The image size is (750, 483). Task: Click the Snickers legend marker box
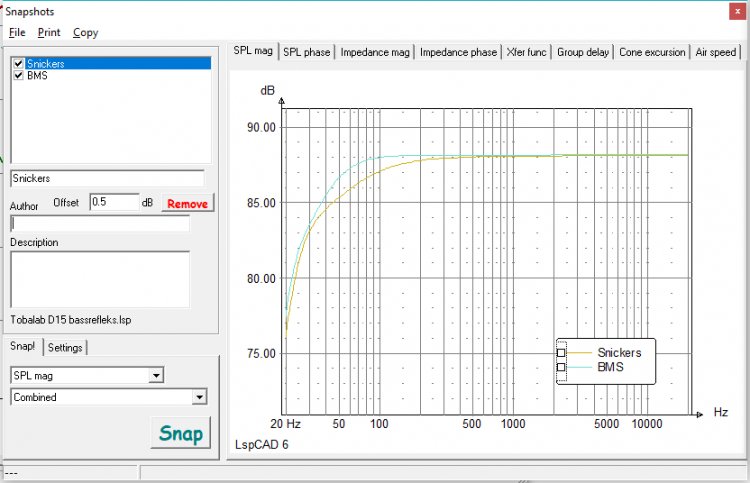561,353
